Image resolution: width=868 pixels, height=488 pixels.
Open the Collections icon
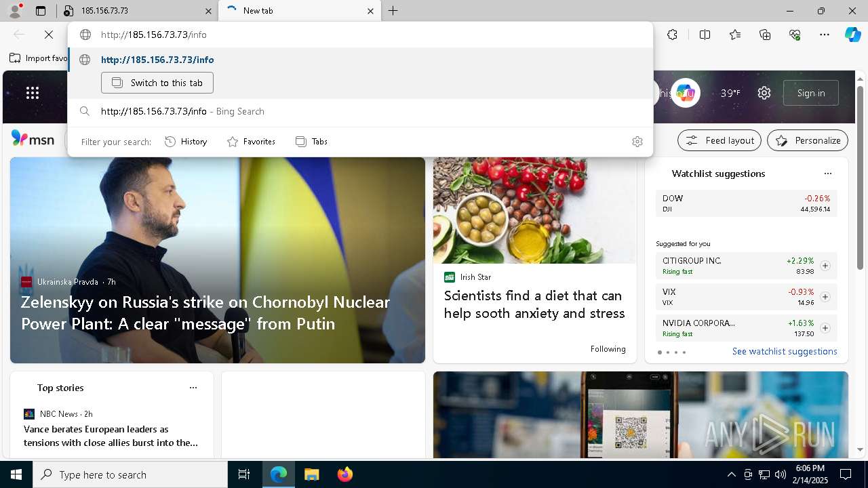point(765,35)
